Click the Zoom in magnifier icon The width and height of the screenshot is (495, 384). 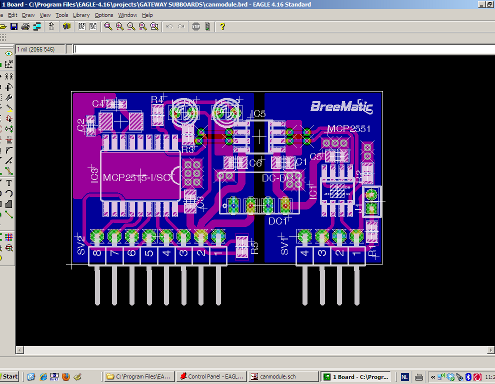(120, 27)
